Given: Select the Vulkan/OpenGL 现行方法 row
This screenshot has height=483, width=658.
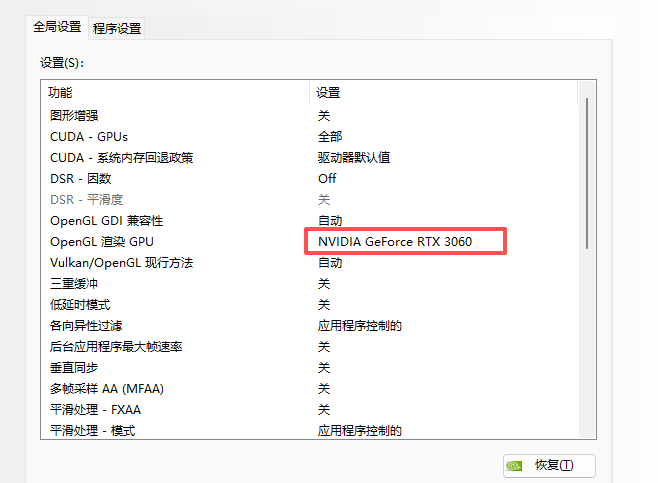Looking at the screenshot, I should 121,262.
